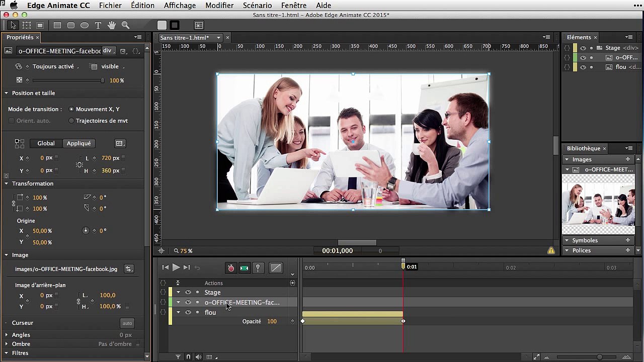Viewport: 644px width, 362px height.
Task: Open the border color swatch in toolbar
Action: (x=175, y=25)
